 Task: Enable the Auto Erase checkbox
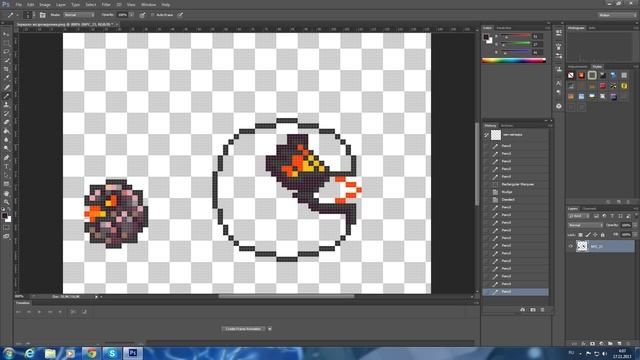153,15
